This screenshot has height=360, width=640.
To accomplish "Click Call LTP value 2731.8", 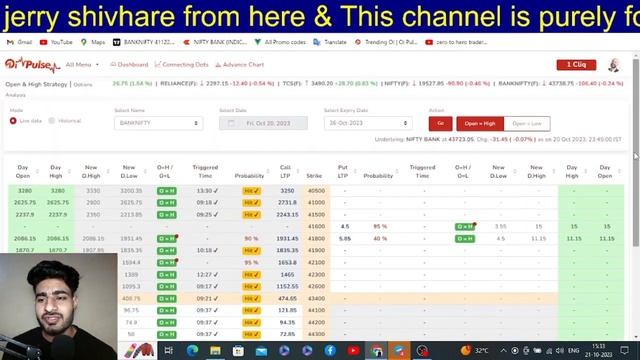I will click(287, 202).
